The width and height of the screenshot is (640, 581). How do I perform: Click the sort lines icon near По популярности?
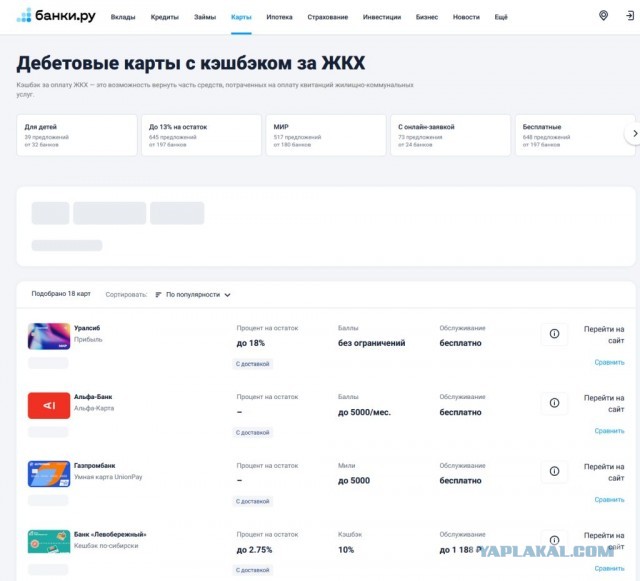158,294
